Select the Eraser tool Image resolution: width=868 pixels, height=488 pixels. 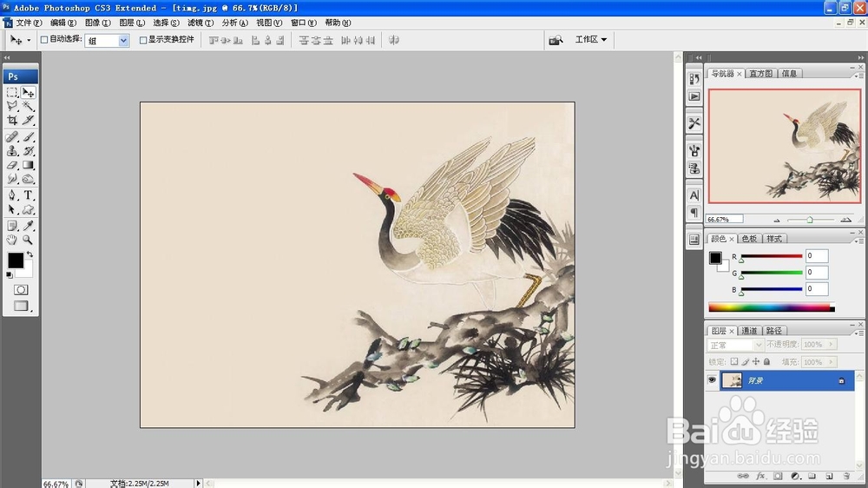[x=12, y=165]
